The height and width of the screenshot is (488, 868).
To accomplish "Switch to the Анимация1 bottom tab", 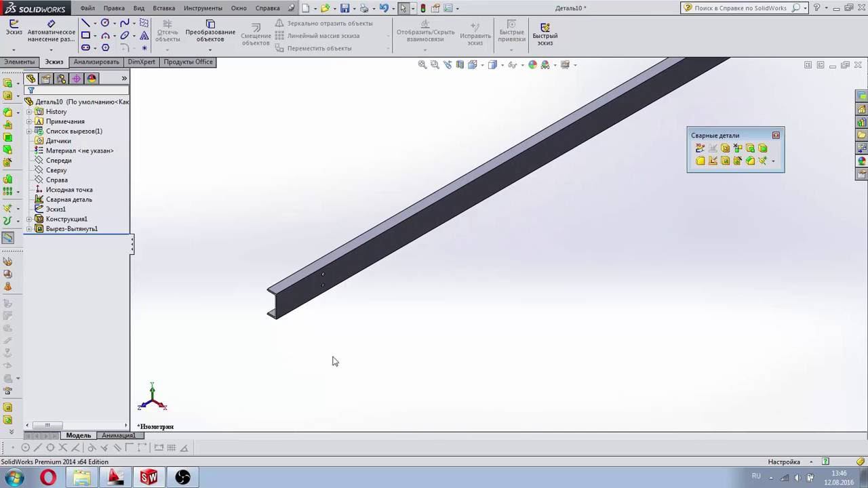I will 118,435.
